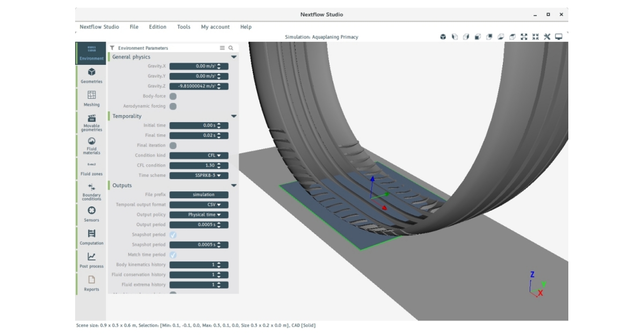Open the Geometries panel
This screenshot has width=644, height=336.
point(91,75)
